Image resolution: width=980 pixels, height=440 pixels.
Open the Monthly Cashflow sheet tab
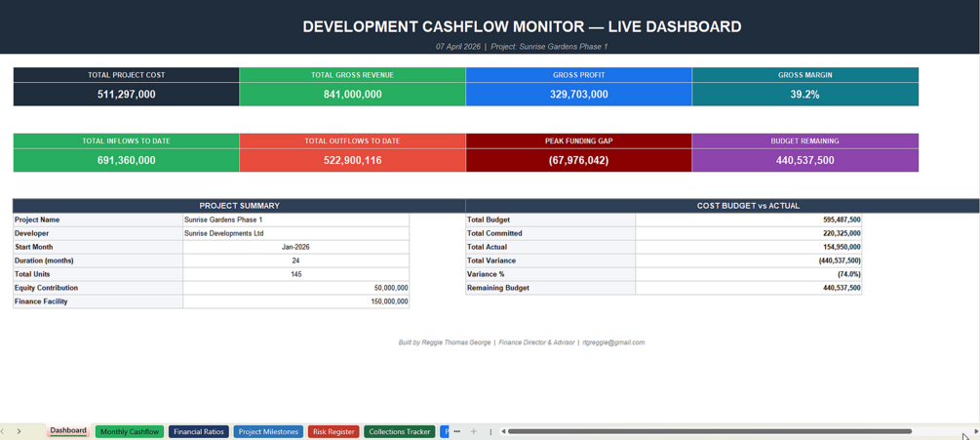pyautogui.click(x=130, y=432)
